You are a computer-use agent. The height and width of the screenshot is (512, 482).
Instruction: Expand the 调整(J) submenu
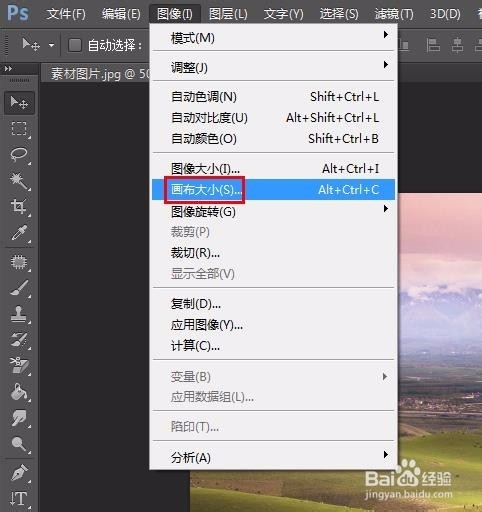click(273, 67)
